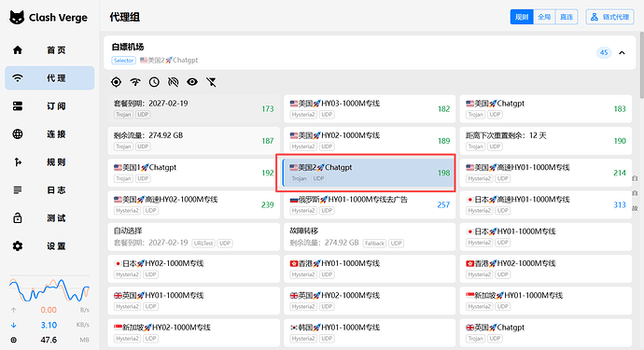Run delay test with wifi icon
Image resolution: width=644 pixels, height=350 pixels.
click(135, 82)
